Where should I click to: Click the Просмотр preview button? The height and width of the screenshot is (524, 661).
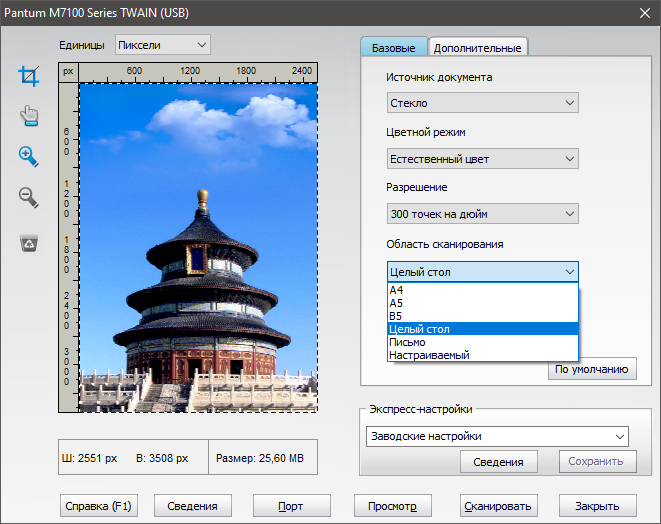[393, 506]
